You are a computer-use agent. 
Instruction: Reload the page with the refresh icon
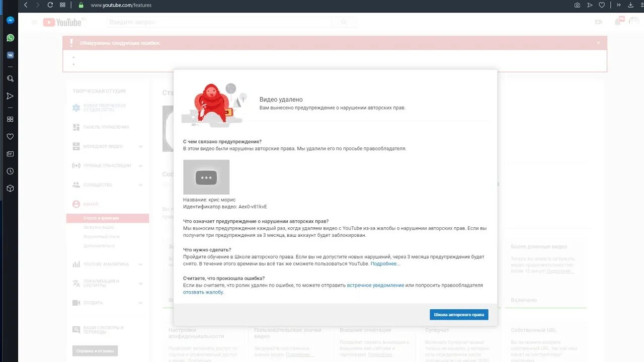[x=50, y=5]
